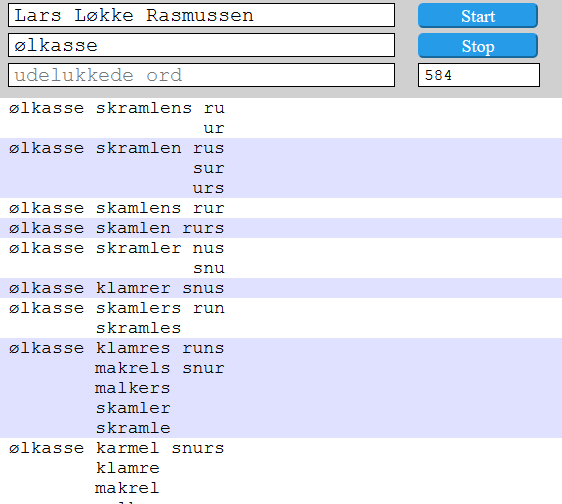Click the Start button
562x504 pixels.
tap(478, 16)
